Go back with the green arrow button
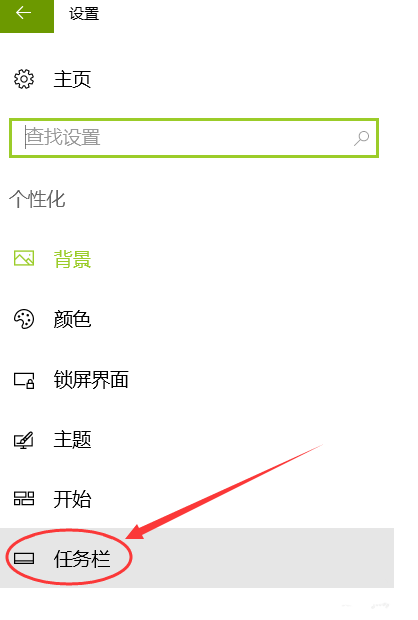 coord(26,16)
